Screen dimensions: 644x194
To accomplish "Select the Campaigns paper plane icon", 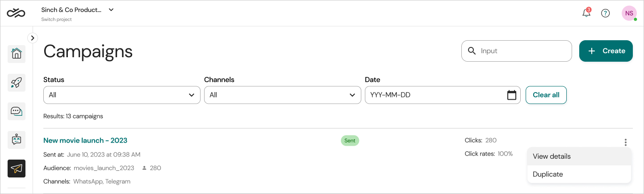I will click(x=17, y=168).
